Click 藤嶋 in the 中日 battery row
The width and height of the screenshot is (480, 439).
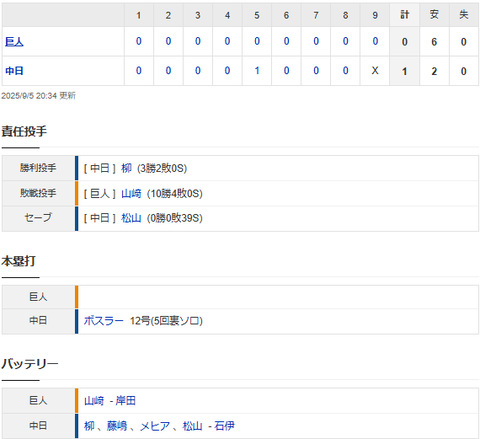[117, 426]
